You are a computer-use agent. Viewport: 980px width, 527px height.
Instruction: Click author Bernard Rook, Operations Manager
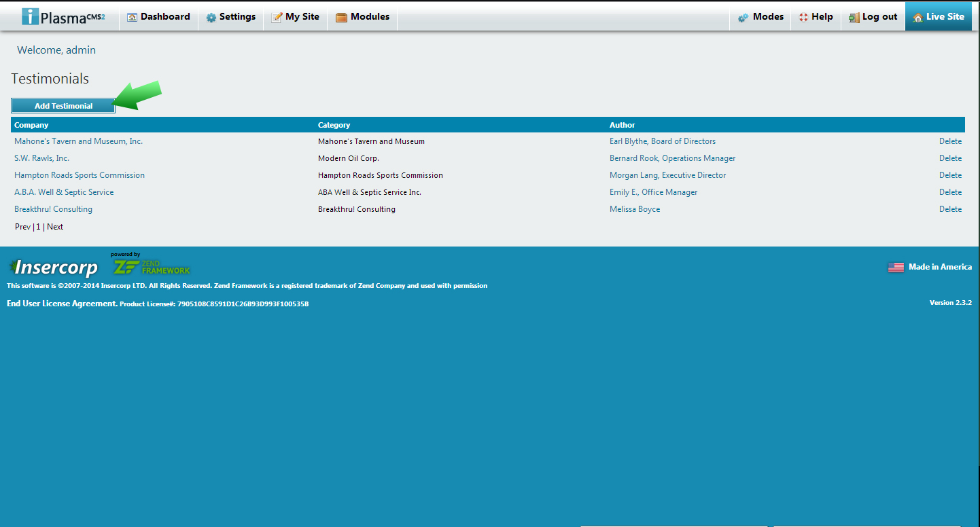pyautogui.click(x=673, y=158)
